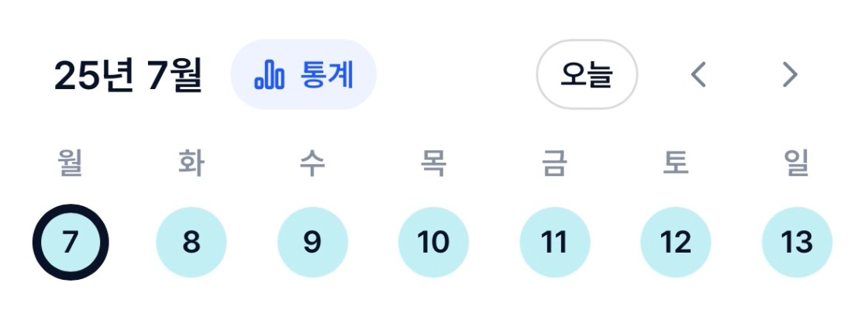This screenshot has width=868, height=324.
Task: Click the 월 weekday header
Action: pyautogui.click(x=71, y=164)
